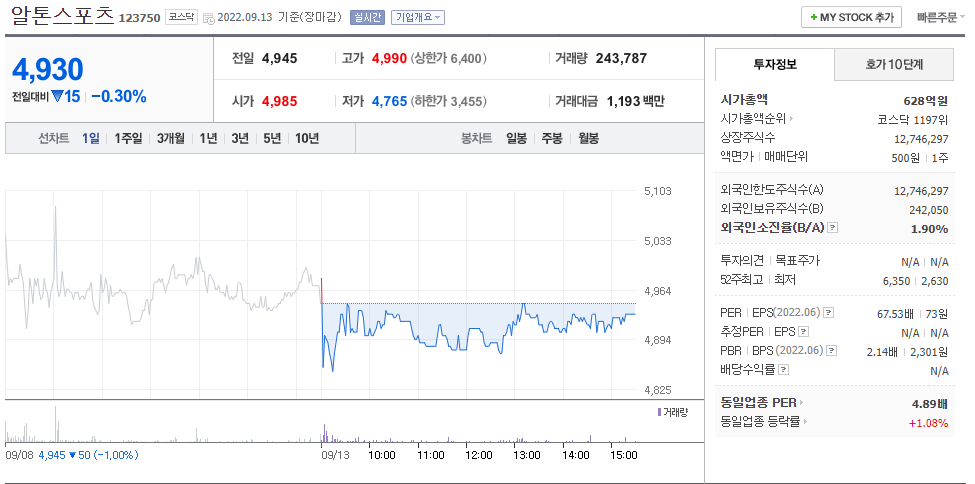The height and width of the screenshot is (484, 975).
Task: Open help icon next to 외국인소진율(B/A)
Action: click(x=833, y=228)
